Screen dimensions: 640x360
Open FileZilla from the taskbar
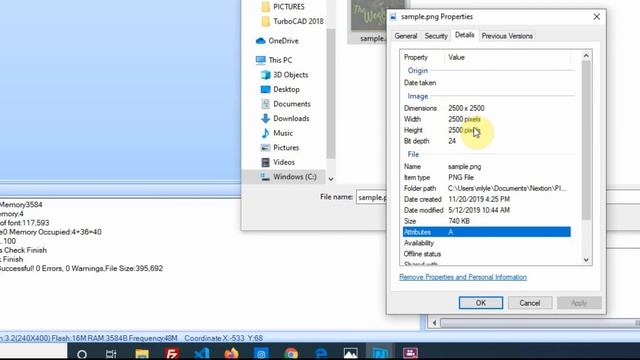pyautogui.click(x=172, y=353)
